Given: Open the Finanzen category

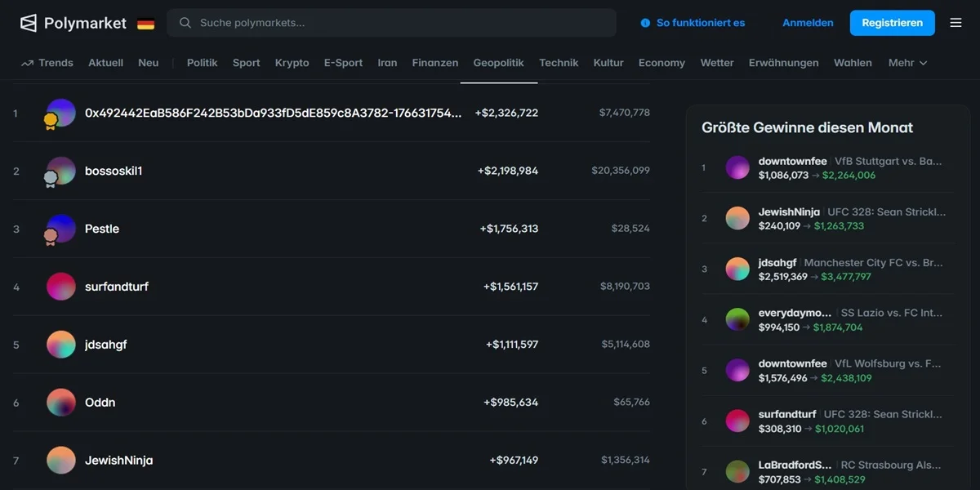Looking at the screenshot, I should [435, 63].
